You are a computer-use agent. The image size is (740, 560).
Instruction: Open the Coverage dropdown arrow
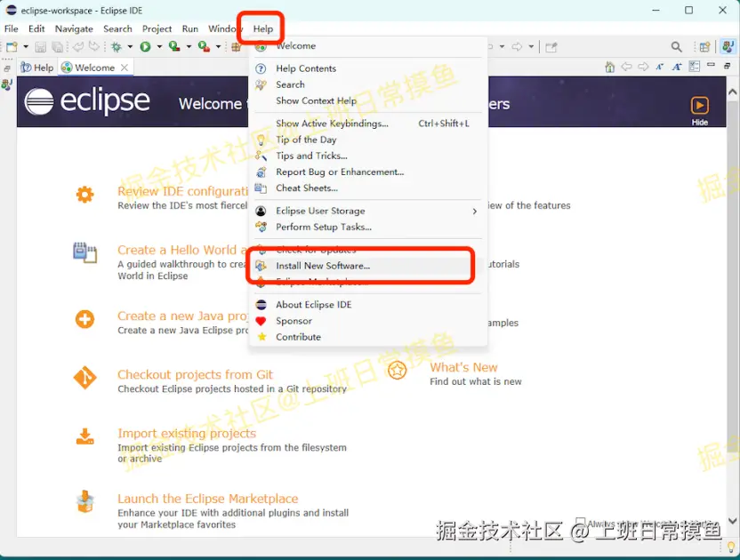[x=189, y=46]
